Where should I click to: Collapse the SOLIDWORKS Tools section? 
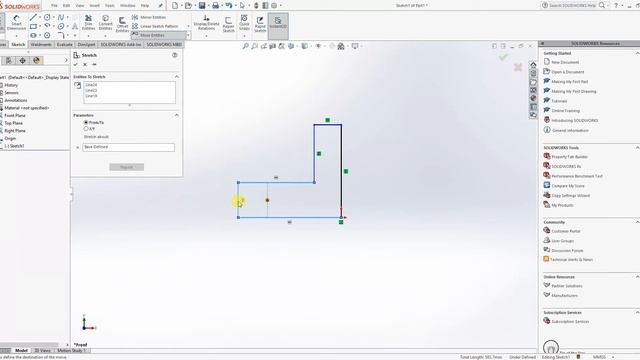click(637, 147)
